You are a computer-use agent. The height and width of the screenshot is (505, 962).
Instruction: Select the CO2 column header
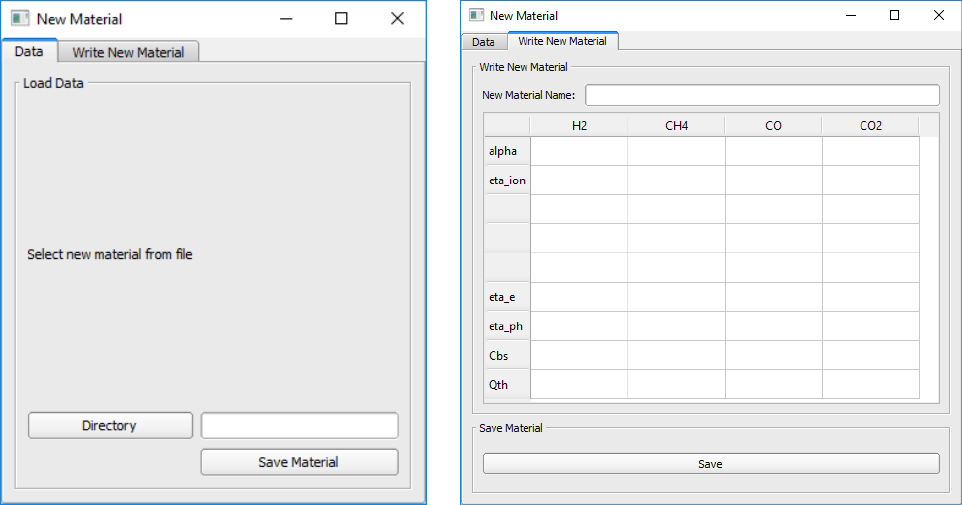(870, 126)
